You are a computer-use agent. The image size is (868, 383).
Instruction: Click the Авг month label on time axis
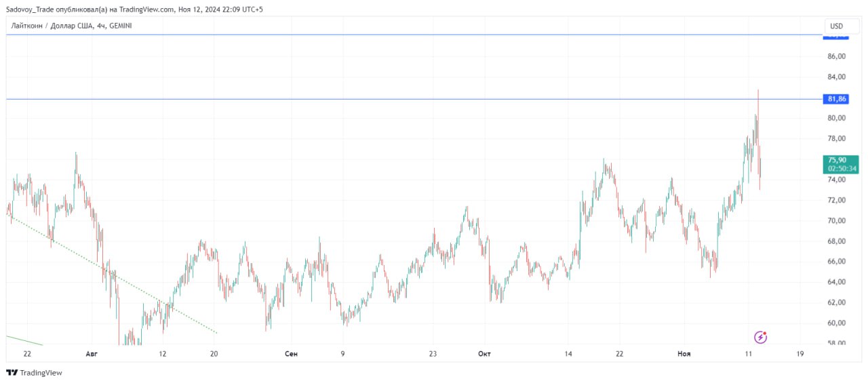coord(93,354)
